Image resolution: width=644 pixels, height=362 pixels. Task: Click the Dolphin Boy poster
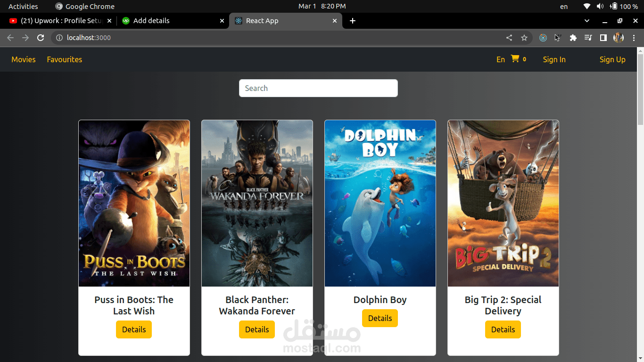[x=380, y=203]
